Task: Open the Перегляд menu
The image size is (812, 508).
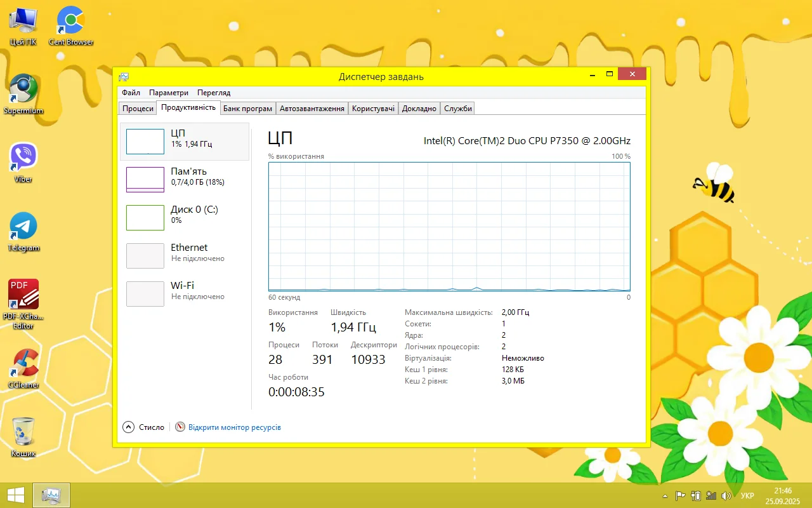Action: tap(214, 93)
